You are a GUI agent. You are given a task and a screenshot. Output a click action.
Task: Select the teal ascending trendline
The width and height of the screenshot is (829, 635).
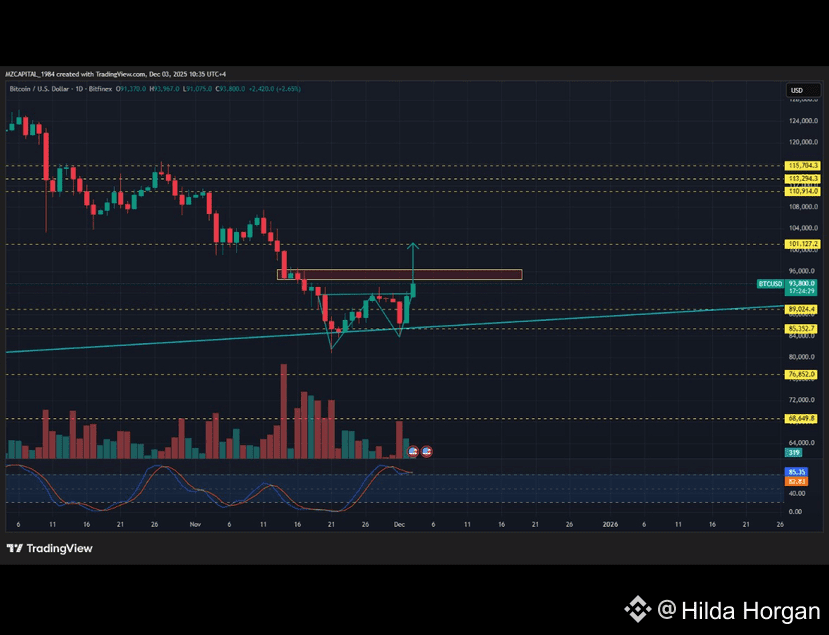(x=394, y=329)
